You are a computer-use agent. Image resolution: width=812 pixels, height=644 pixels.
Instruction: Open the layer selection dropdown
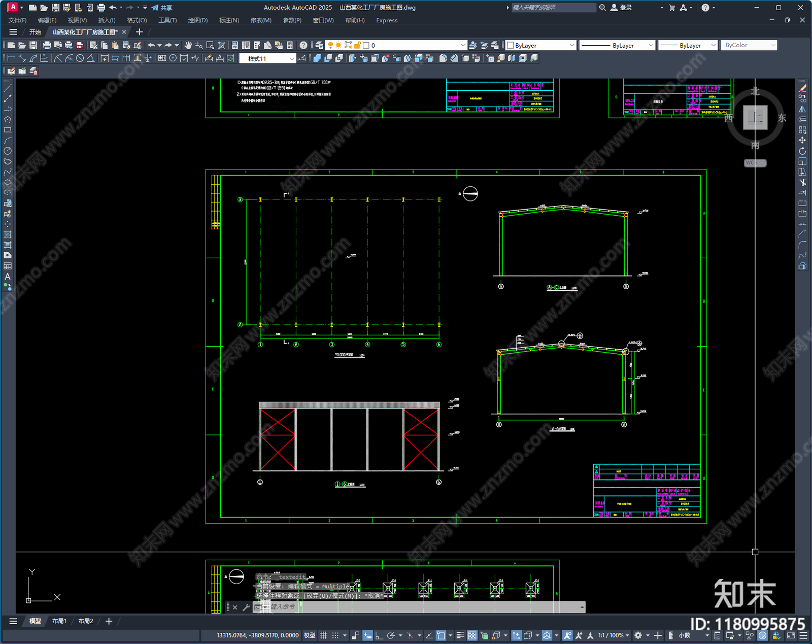coord(396,45)
